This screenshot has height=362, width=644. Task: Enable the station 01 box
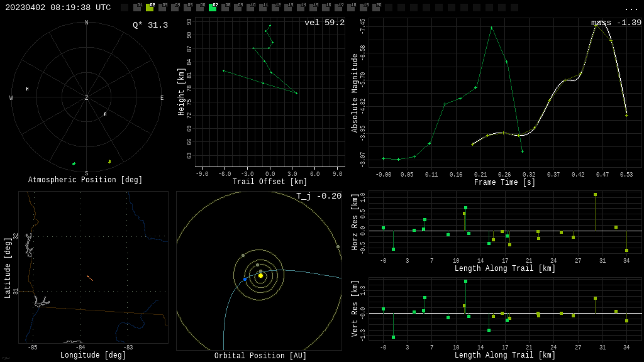click(137, 8)
